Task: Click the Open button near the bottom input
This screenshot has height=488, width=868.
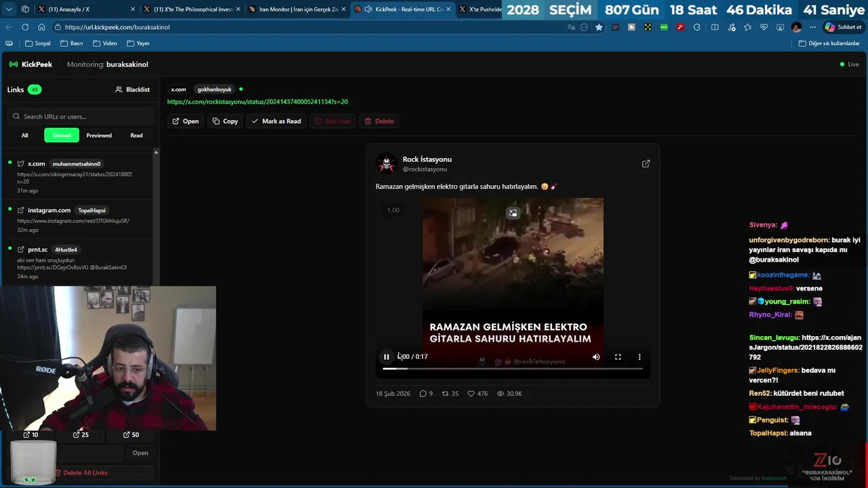Action: coord(140,453)
